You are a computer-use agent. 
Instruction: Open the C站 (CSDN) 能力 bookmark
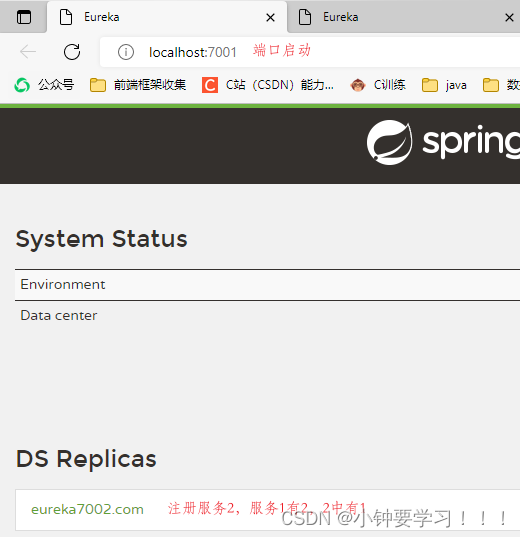(x=268, y=85)
